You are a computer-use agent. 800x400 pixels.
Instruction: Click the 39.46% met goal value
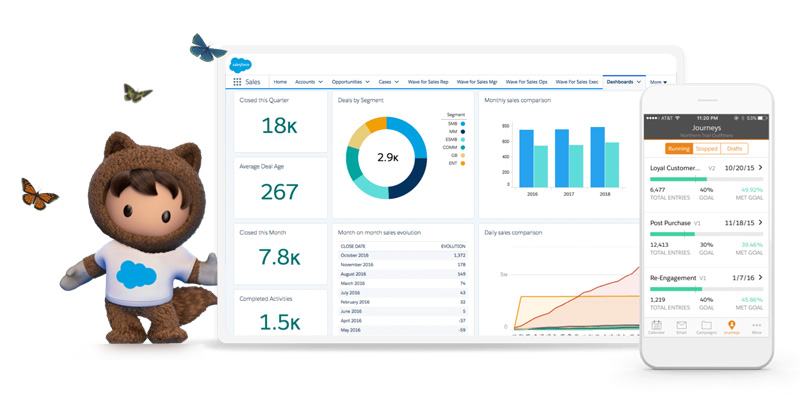752,244
